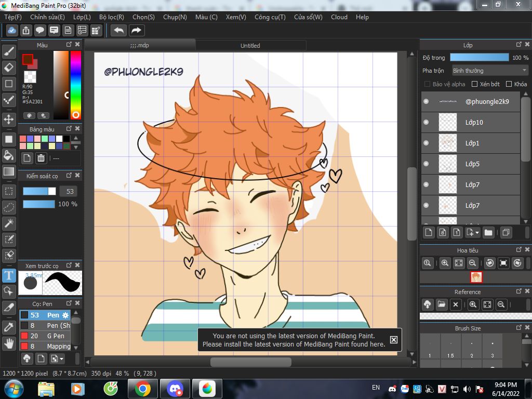Pop out the Màu panel
532x399 pixels.
click(x=69, y=45)
